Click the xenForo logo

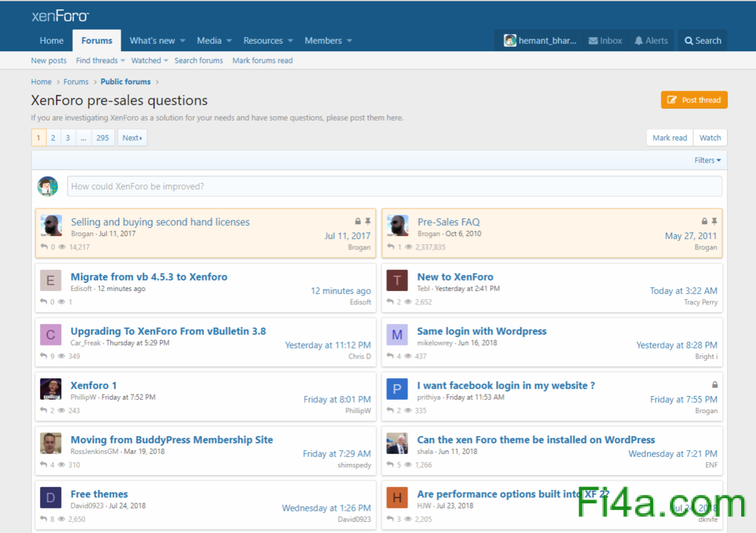[x=60, y=16]
